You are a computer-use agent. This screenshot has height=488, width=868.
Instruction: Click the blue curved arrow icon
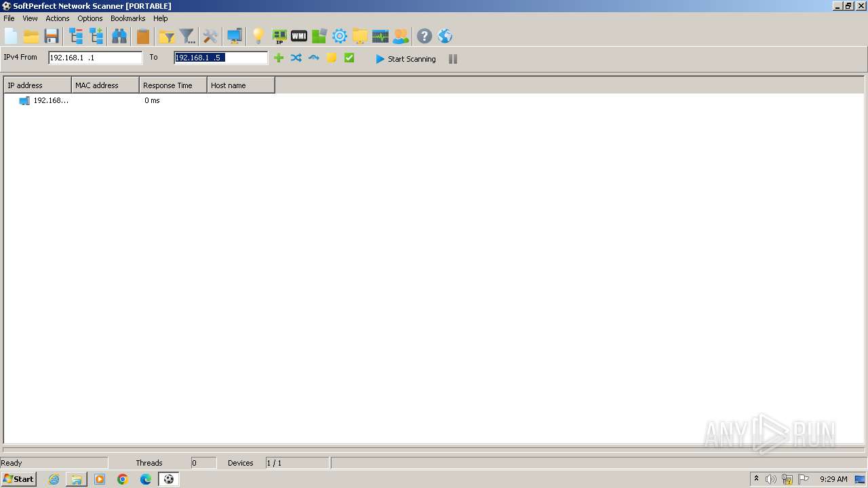(x=314, y=58)
